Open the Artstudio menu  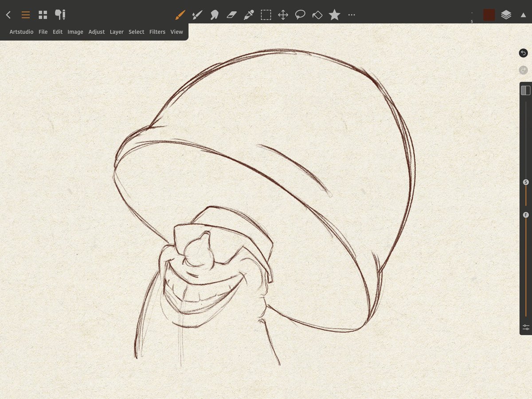coord(21,32)
